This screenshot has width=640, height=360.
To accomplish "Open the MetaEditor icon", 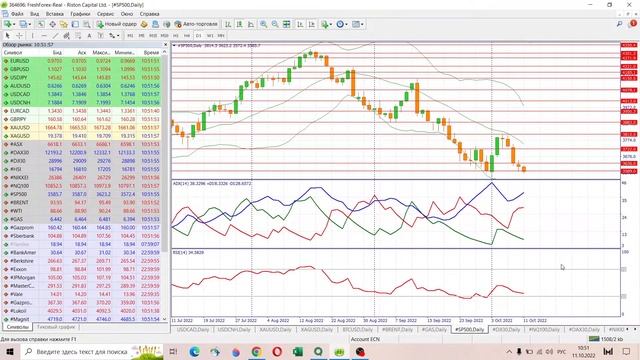I will [x=144, y=24].
